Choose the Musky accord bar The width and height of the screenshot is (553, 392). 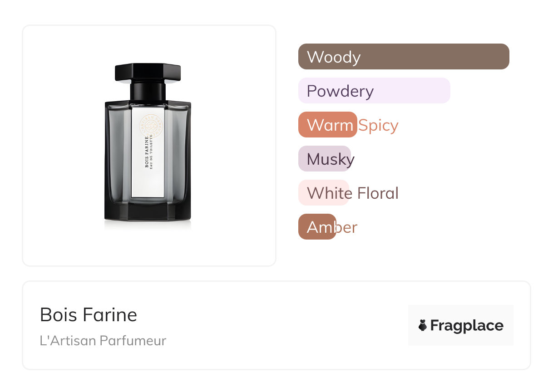324,159
